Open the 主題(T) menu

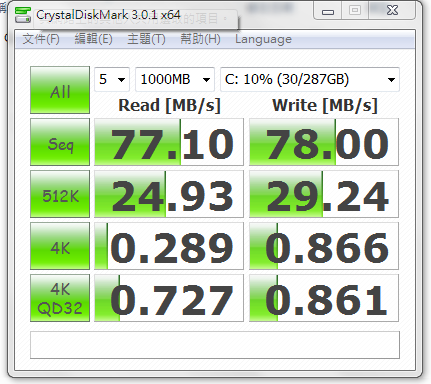pos(146,39)
